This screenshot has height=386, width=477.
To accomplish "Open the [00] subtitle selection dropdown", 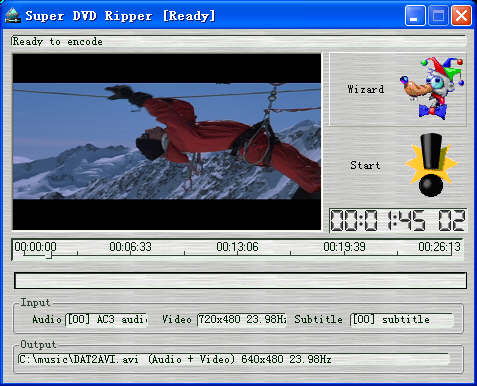I will tap(402, 319).
